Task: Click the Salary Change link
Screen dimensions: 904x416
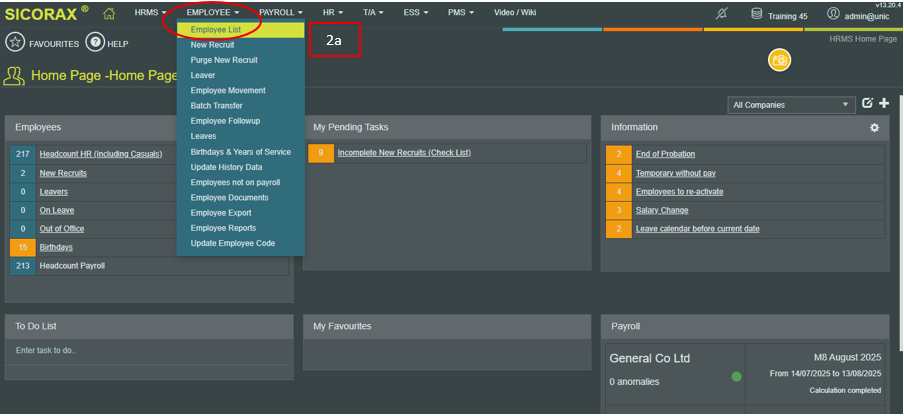Action: click(x=662, y=210)
